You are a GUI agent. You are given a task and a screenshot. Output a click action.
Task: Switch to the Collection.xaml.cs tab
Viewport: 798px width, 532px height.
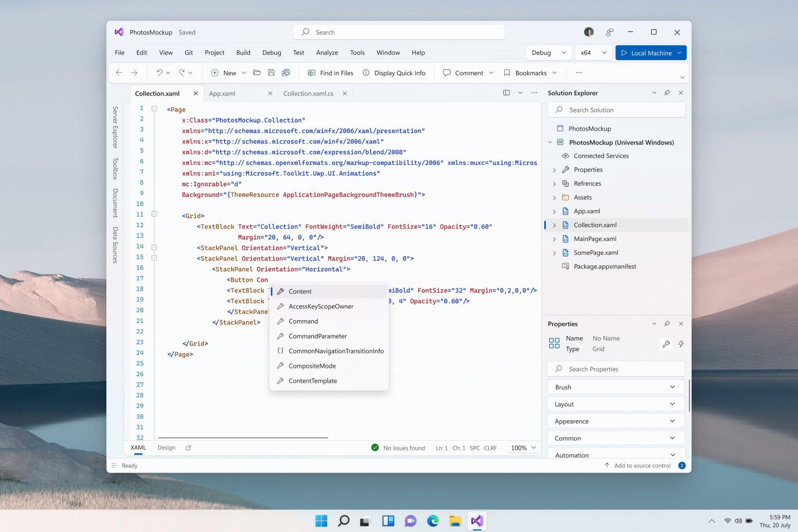(308, 93)
